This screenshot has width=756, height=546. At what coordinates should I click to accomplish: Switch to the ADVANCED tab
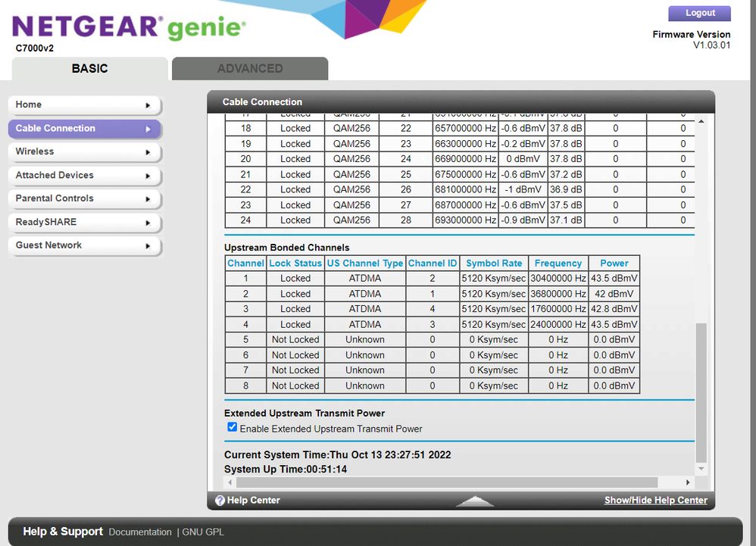pyautogui.click(x=250, y=68)
